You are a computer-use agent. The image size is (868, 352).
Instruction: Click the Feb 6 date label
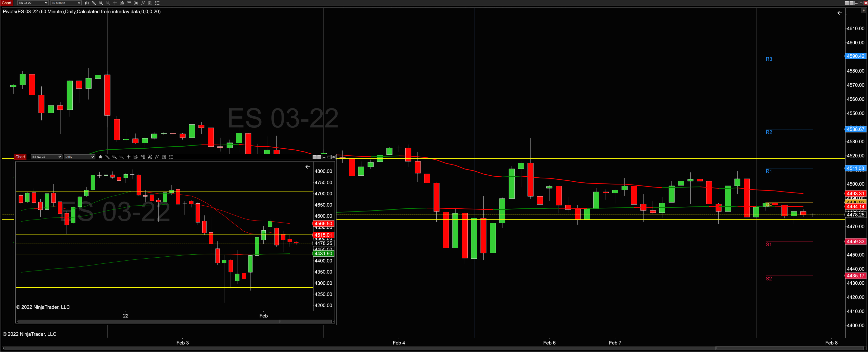pyautogui.click(x=549, y=343)
